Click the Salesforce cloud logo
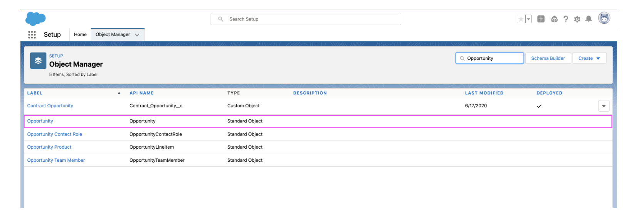644x217 pixels. coord(35,19)
